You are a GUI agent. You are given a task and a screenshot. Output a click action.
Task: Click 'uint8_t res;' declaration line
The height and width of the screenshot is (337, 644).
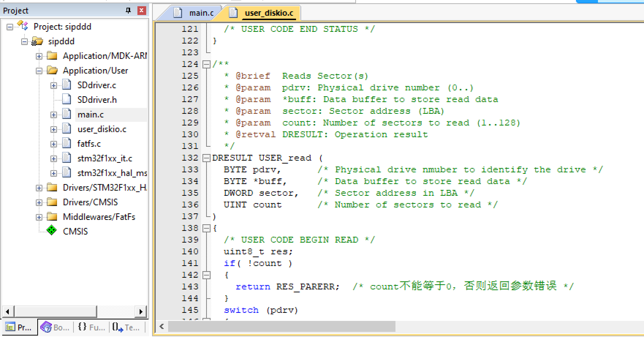click(x=258, y=251)
